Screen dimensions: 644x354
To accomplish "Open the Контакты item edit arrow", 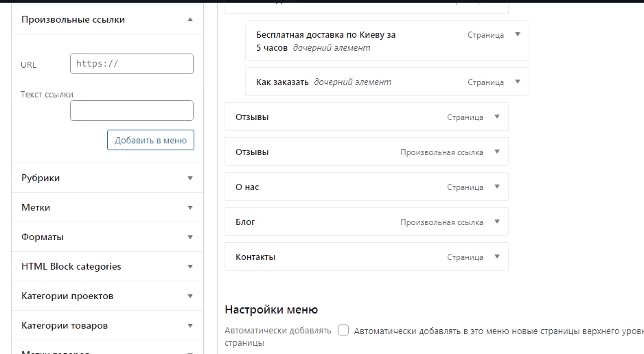I will [x=497, y=257].
